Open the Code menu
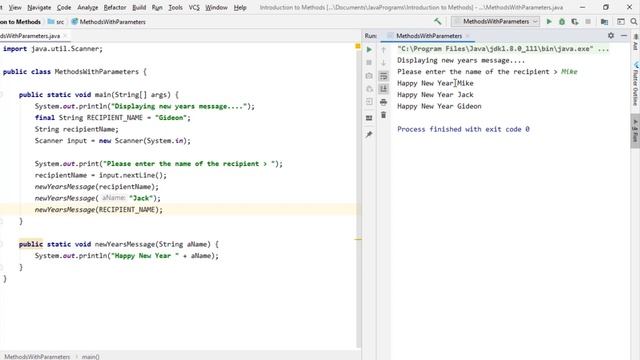640x360 pixels. (64, 7)
